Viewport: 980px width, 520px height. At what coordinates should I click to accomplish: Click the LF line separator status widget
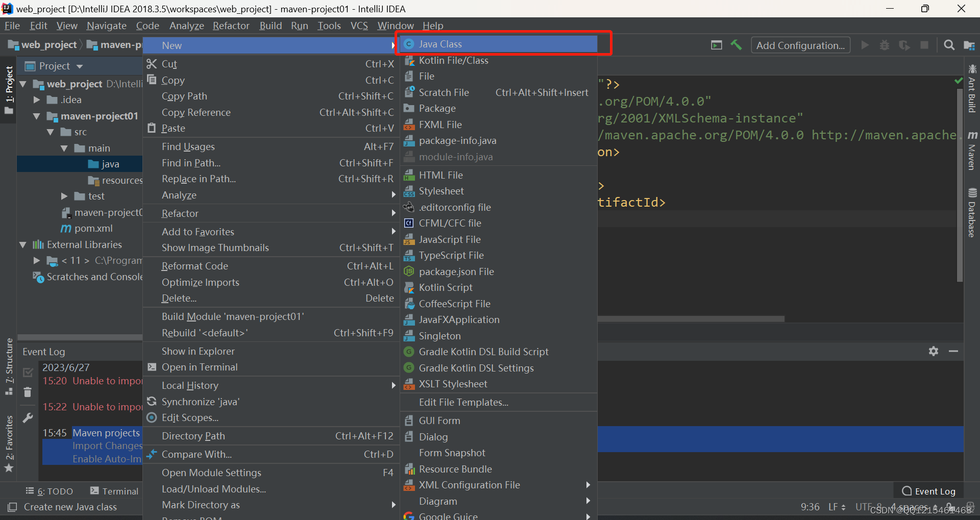point(837,507)
